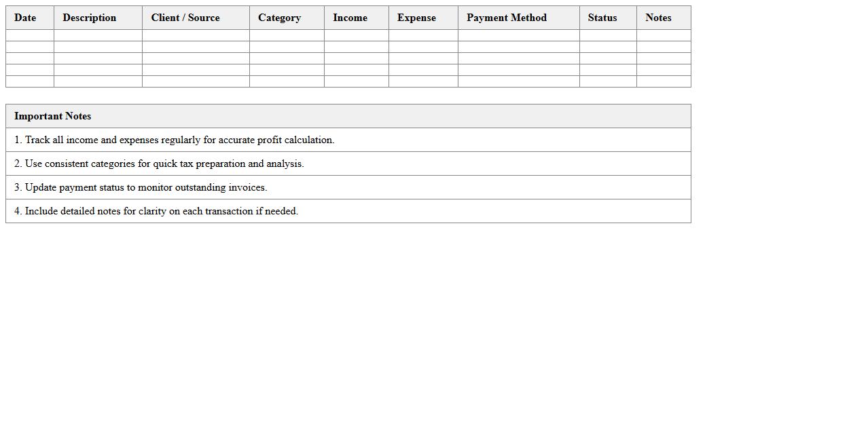Select the first empty cell under Payment Method
Viewport: 868px width, 441px height.
(519, 35)
